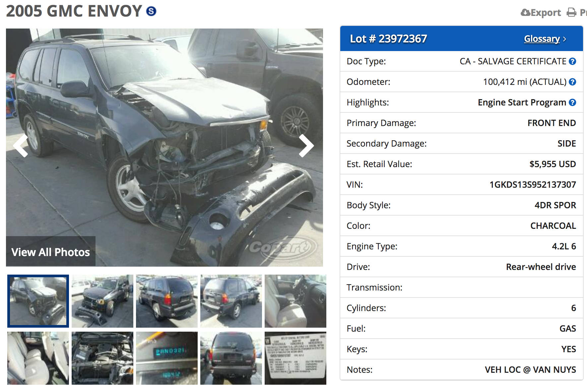Viewport: 587px width, 392px height.
Task: Open help icon for Engine Start Program
Action: (572, 102)
